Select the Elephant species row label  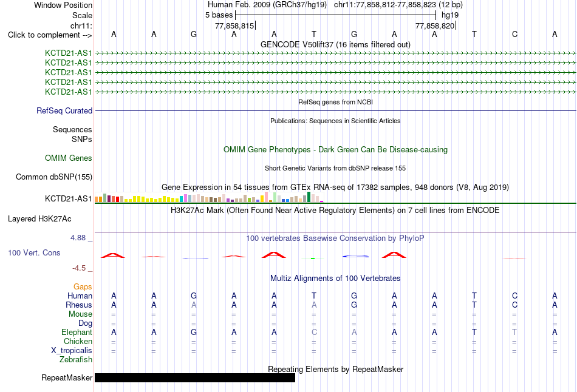pos(77,332)
